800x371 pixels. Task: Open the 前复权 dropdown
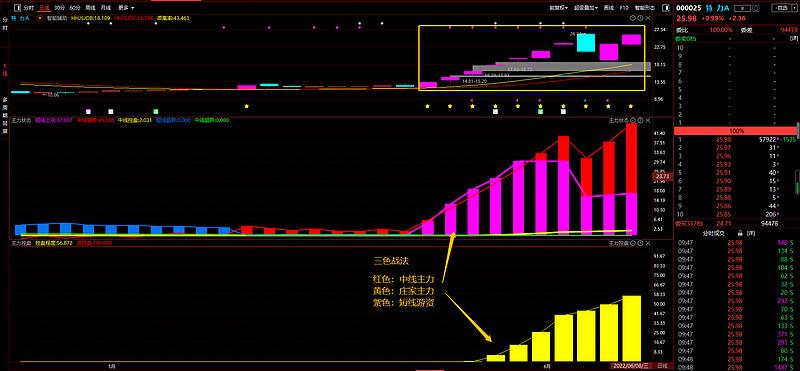coord(558,8)
